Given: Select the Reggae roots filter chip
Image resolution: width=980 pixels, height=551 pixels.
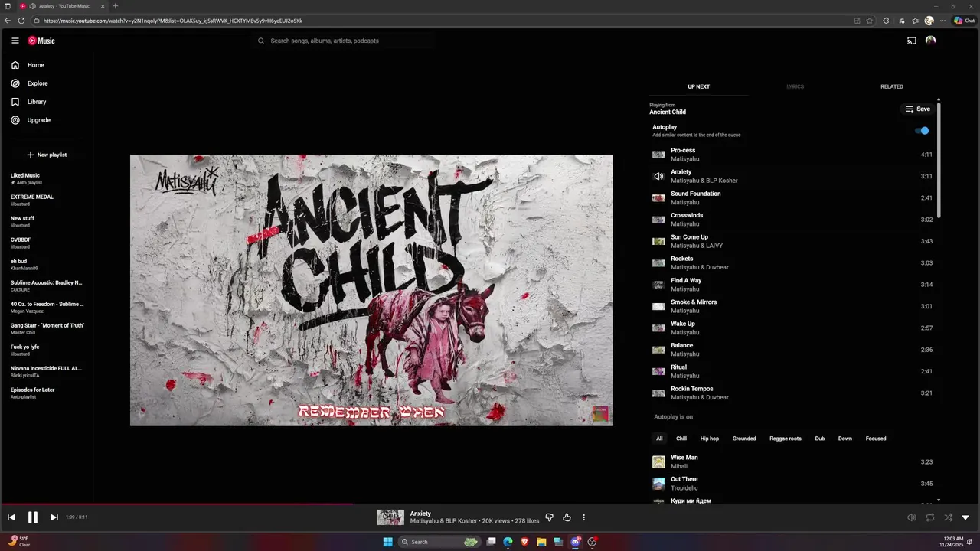Looking at the screenshot, I should point(786,439).
